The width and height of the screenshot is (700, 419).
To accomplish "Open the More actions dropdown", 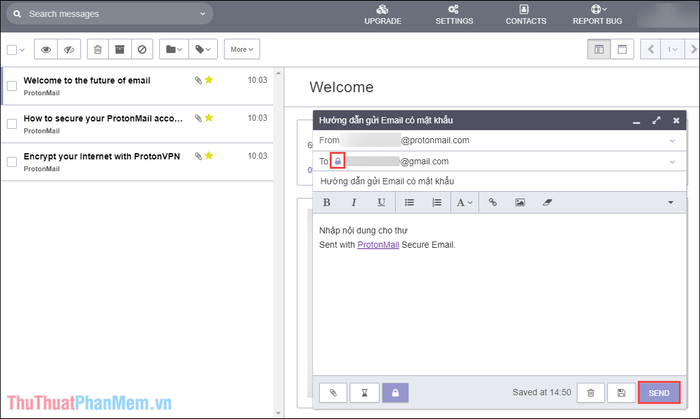I will (x=242, y=50).
